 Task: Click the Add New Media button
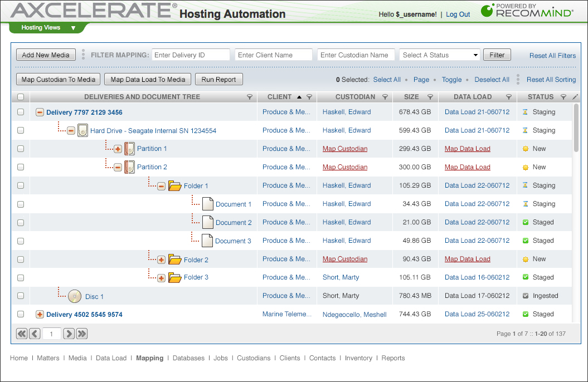click(x=46, y=55)
